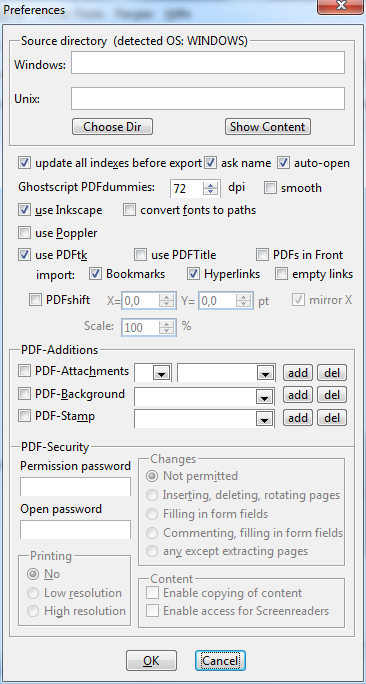Uncheck use Inkscape

24,210
